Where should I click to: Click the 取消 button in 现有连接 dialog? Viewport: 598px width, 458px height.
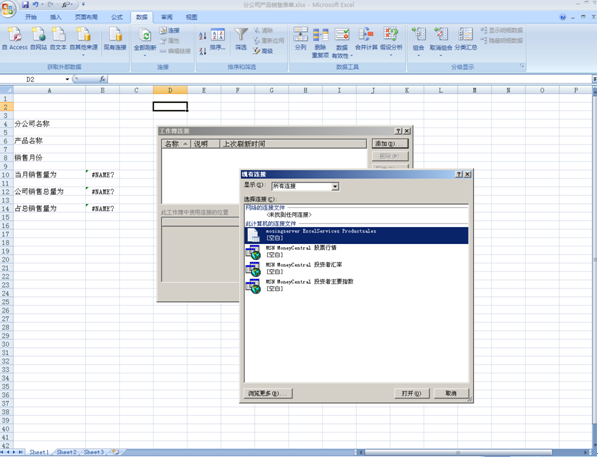point(451,393)
